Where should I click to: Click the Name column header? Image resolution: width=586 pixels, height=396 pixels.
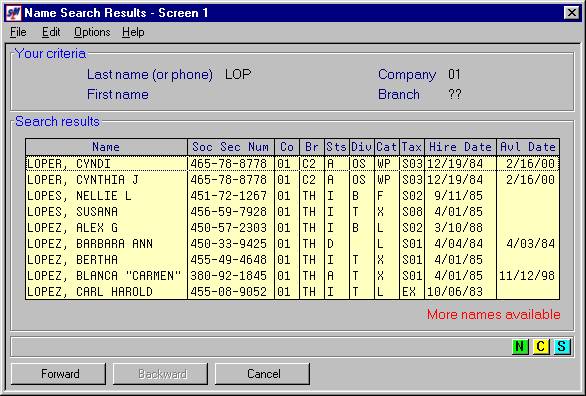107,147
